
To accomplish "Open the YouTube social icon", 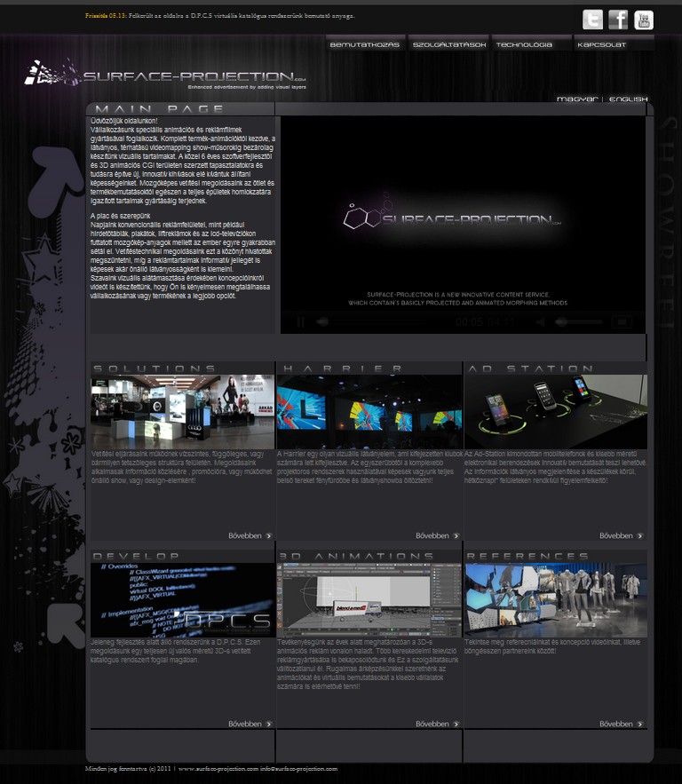I will tap(644, 20).
